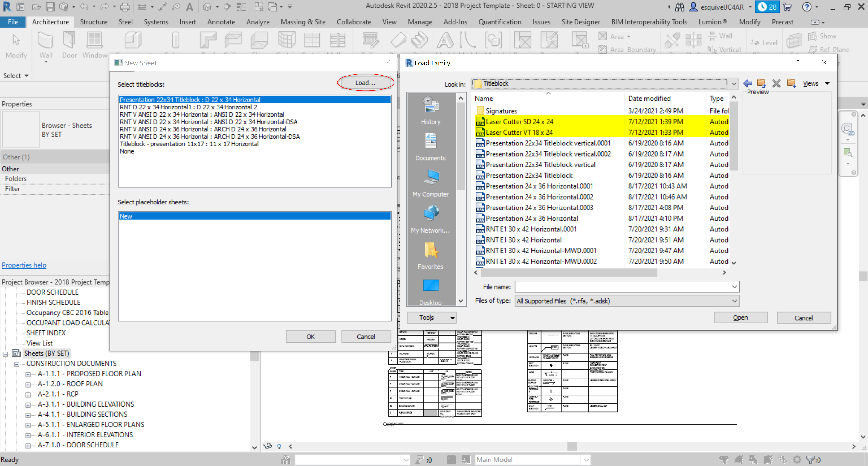Image resolution: width=868 pixels, height=466 pixels.
Task: Click the Wall opening tool in ribbon
Action: pyautogui.click(x=720, y=36)
